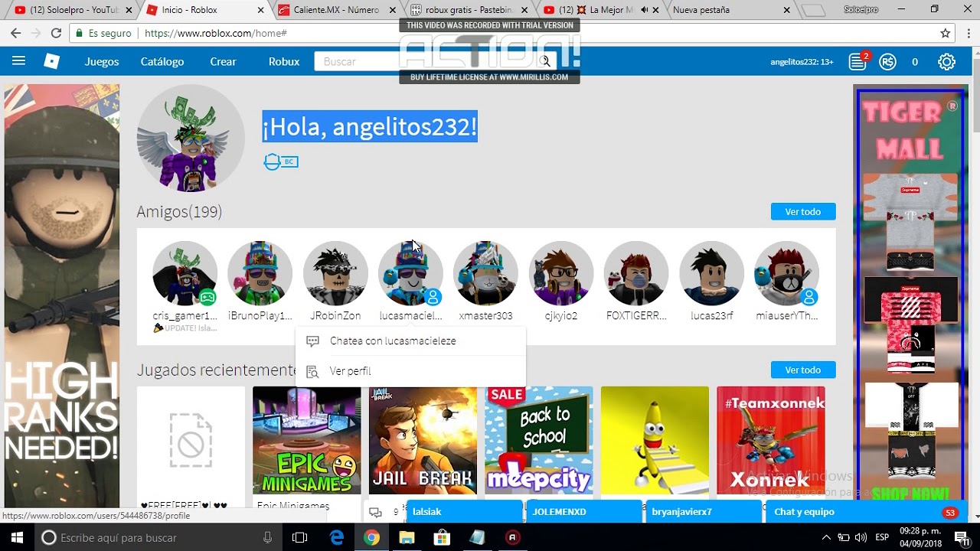Open the JOLEMENXD chat tab
This screenshot has width=980, height=551.
[584, 512]
